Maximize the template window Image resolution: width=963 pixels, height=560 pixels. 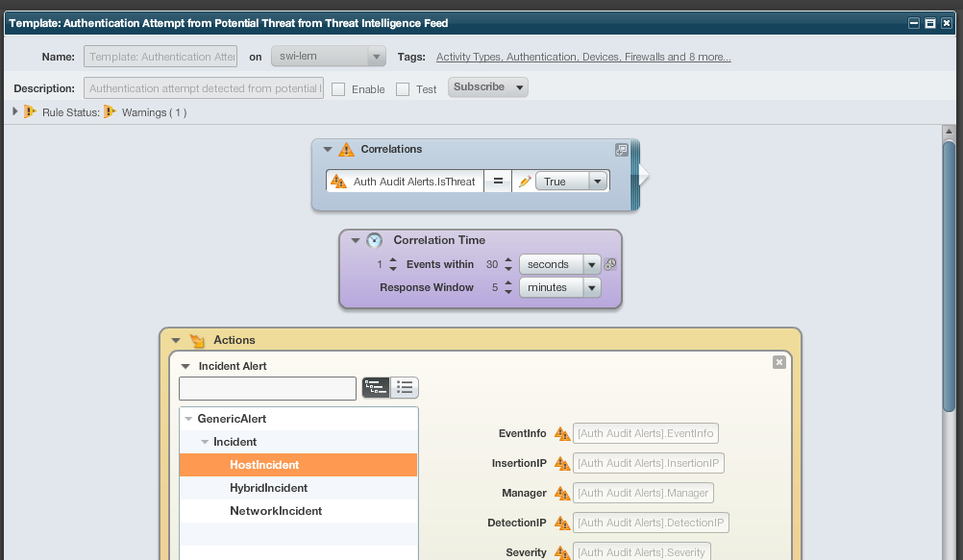point(929,23)
